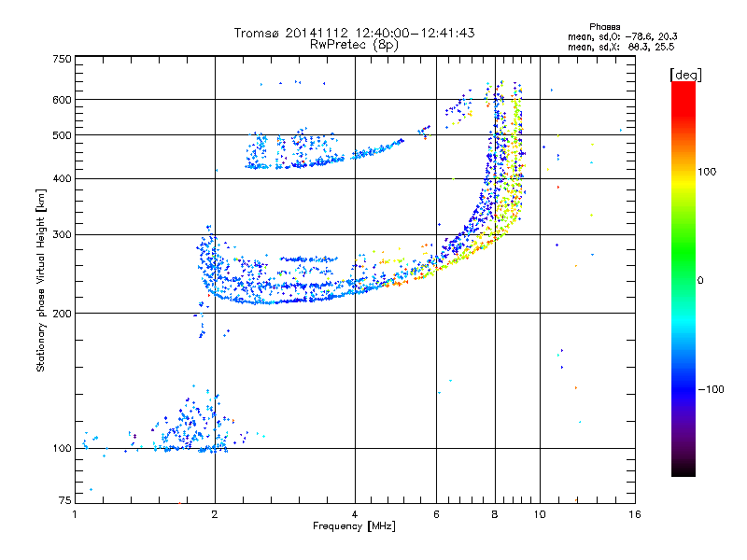
Task: Click the x-axis tick label '8'
Action: pyautogui.click(x=495, y=514)
